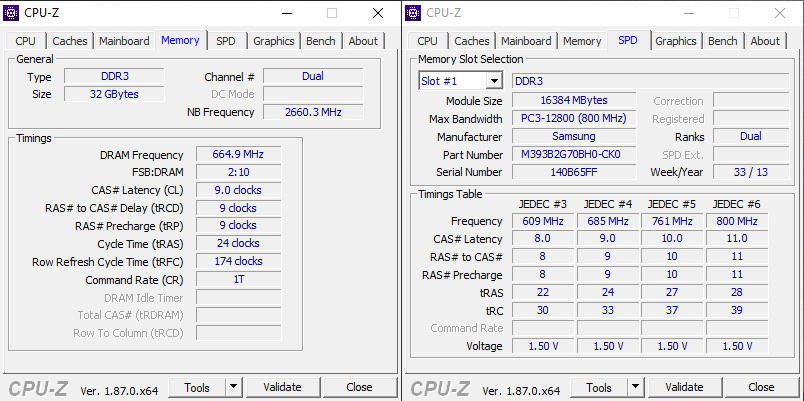Image resolution: width=804 pixels, height=401 pixels.
Task: Open the CPU tab in the right window
Action: (x=428, y=41)
